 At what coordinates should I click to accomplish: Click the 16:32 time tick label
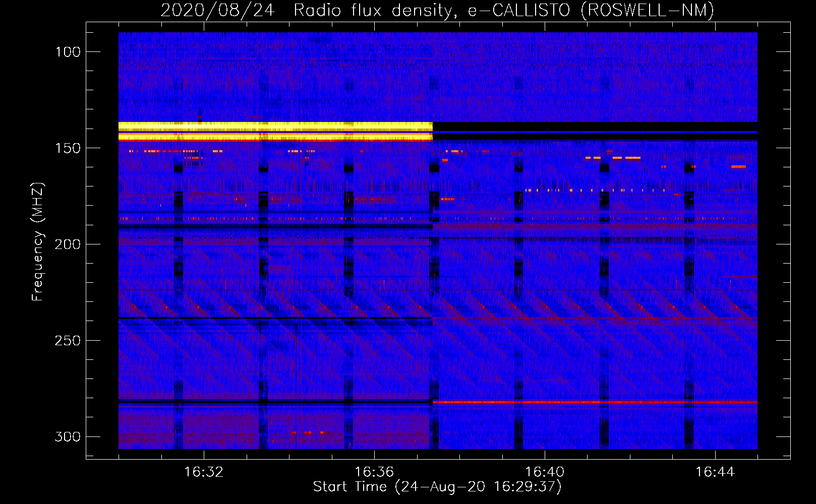[204, 472]
